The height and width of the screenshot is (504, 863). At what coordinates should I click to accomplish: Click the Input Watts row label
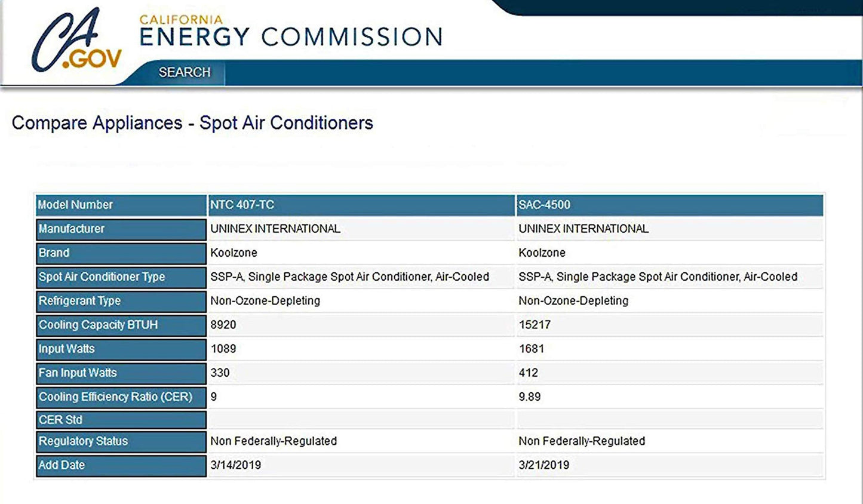[x=121, y=349]
